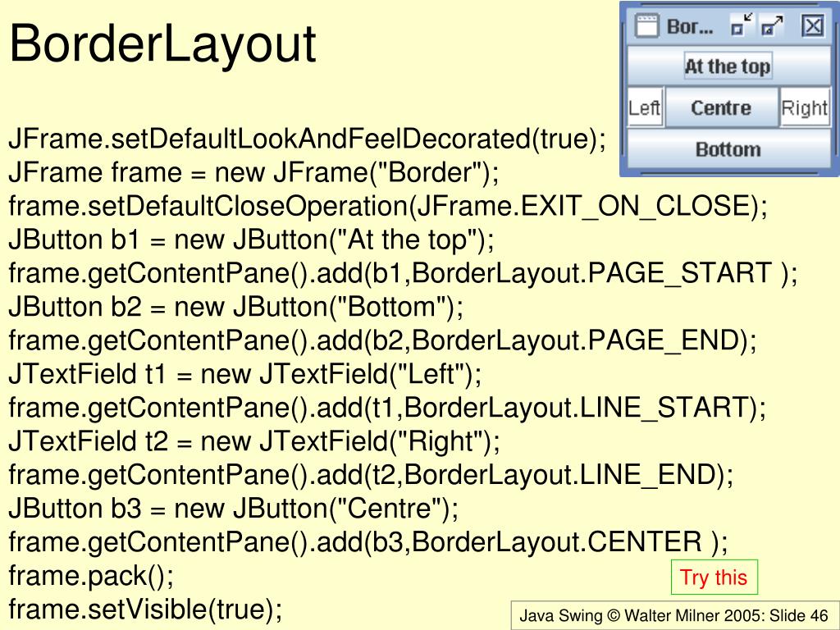Click the "At the top" button
Screen dimensions: 840x630
tap(728, 66)
